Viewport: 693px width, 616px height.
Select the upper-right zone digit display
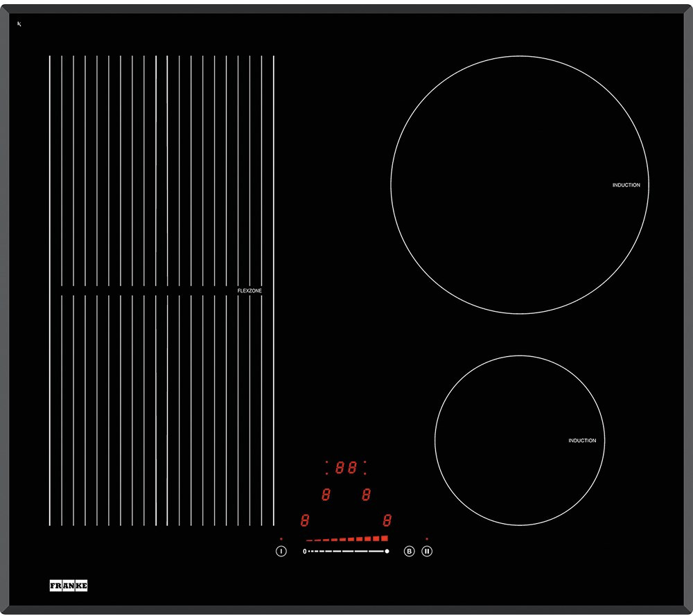366,495
